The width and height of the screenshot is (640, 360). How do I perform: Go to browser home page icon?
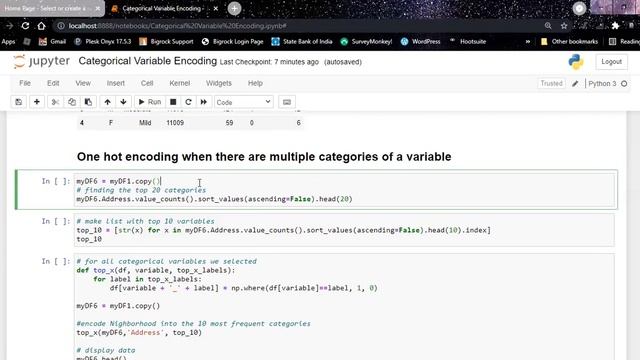click(41, 26)
